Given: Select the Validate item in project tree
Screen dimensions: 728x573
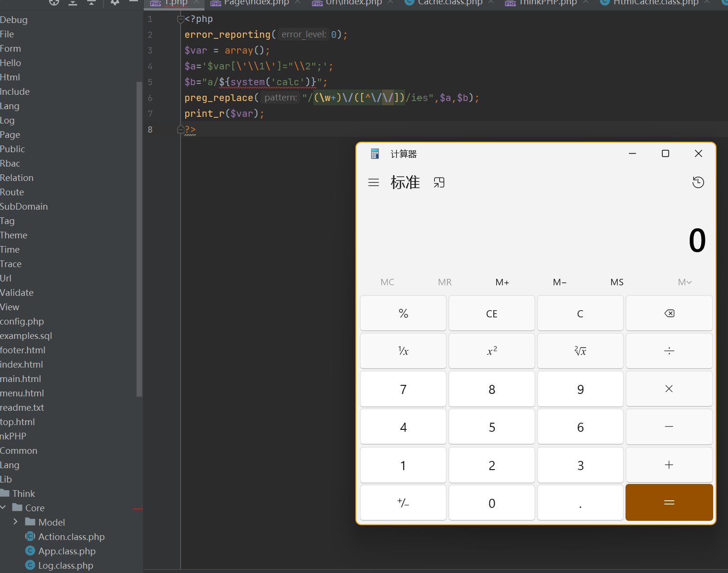Looking at the screenshot, I should coord(17,292).
